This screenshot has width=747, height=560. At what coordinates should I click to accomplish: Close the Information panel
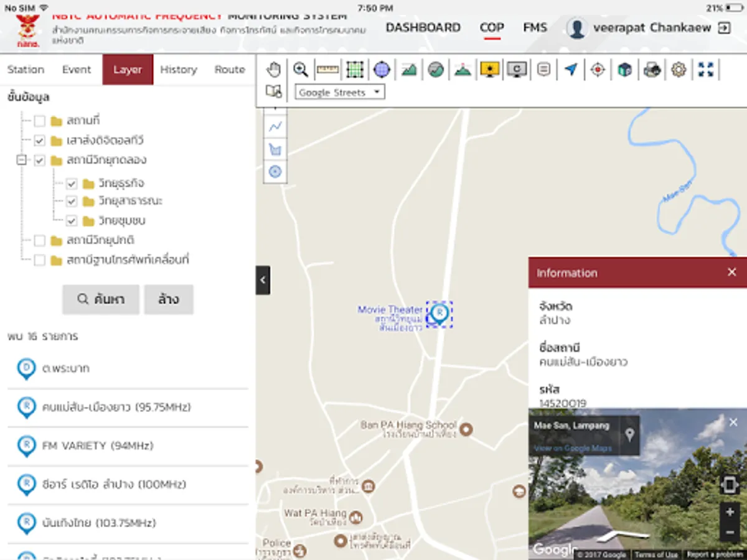[x=732, y=272]
